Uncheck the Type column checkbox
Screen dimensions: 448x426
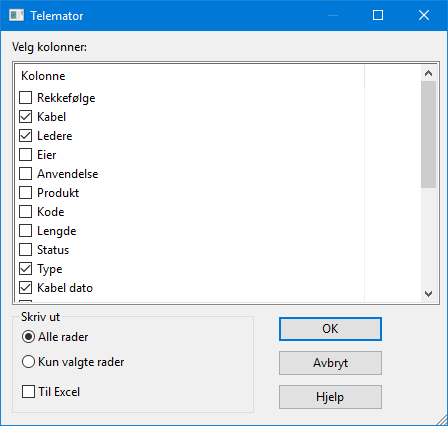click(26, 269)
